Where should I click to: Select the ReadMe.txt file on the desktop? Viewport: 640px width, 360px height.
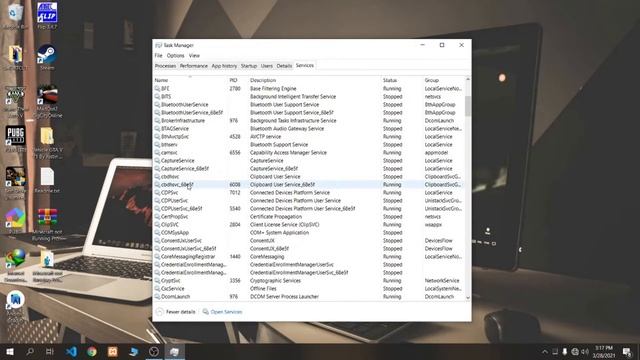point(47,180)
